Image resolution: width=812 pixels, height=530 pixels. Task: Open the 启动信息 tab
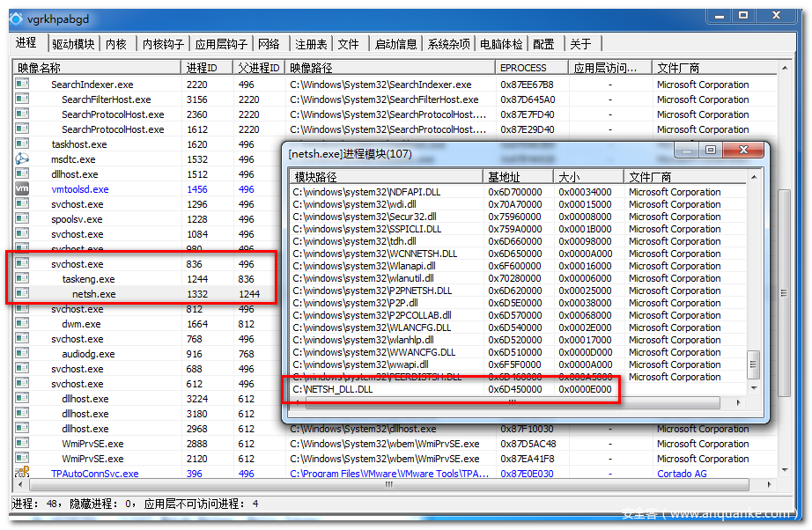[x=395, y=44]
